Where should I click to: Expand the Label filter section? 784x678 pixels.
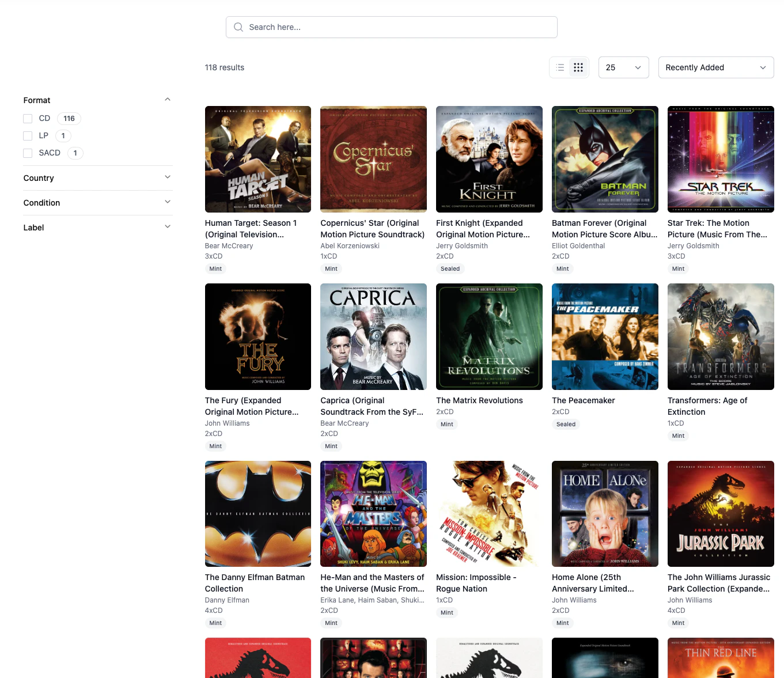[x=168, y=227]
